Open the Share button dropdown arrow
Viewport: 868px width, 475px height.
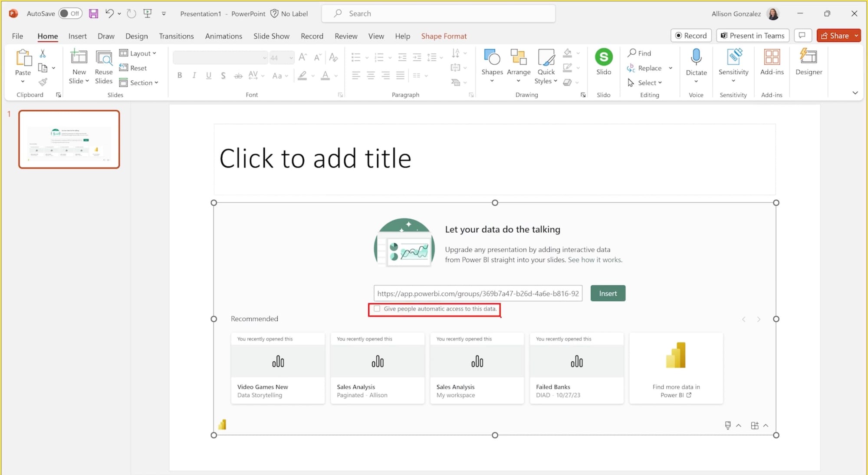[x=856, y=36]
